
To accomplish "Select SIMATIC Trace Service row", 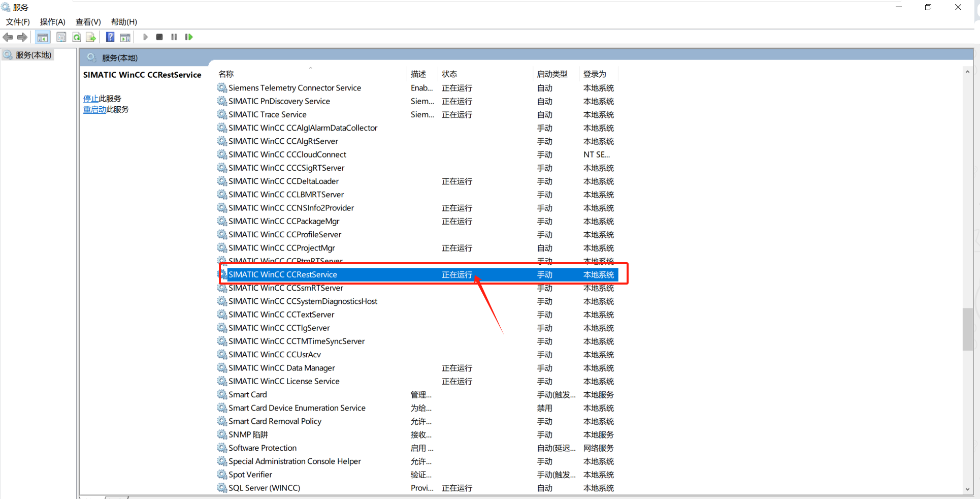I will coord(417,115).
